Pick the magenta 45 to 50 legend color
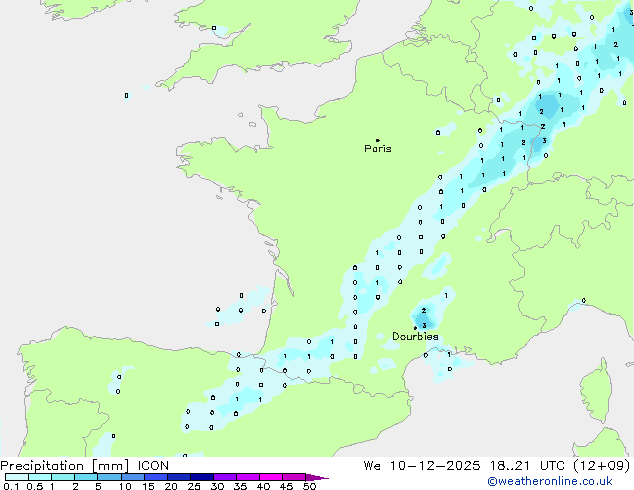This screenshot has width=634, height=490. tap(294, 477)
